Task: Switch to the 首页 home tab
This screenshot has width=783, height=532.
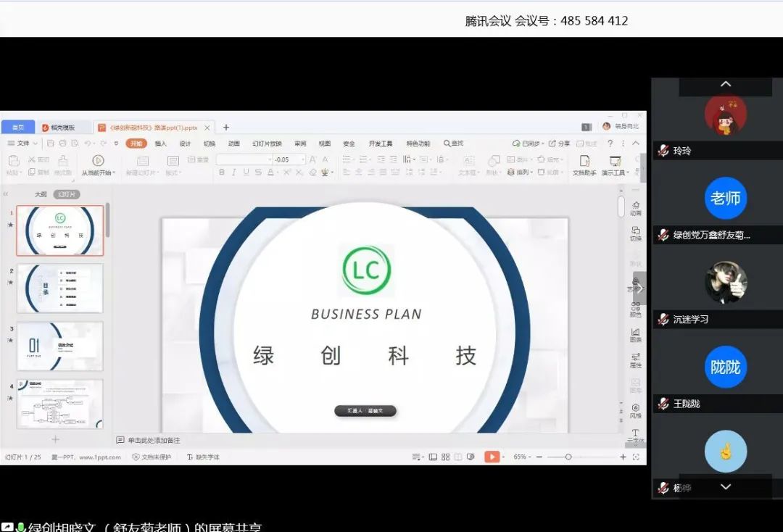Action: (18, 128)
